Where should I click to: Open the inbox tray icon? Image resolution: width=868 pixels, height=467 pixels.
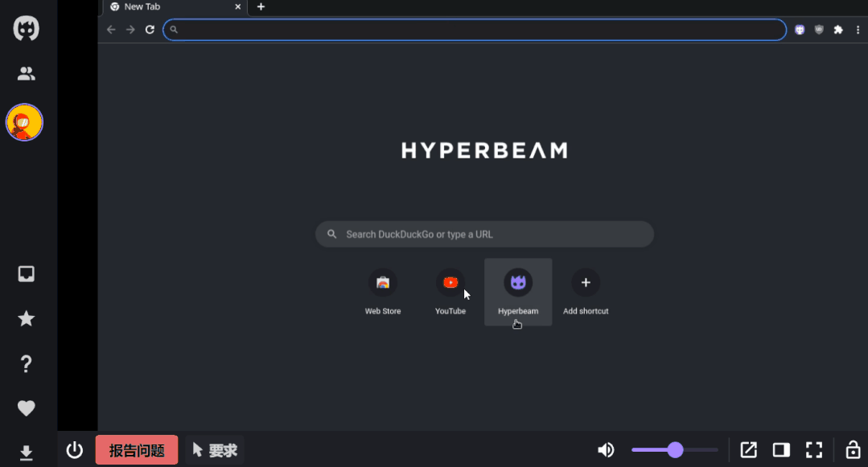[x=26, y=274]
